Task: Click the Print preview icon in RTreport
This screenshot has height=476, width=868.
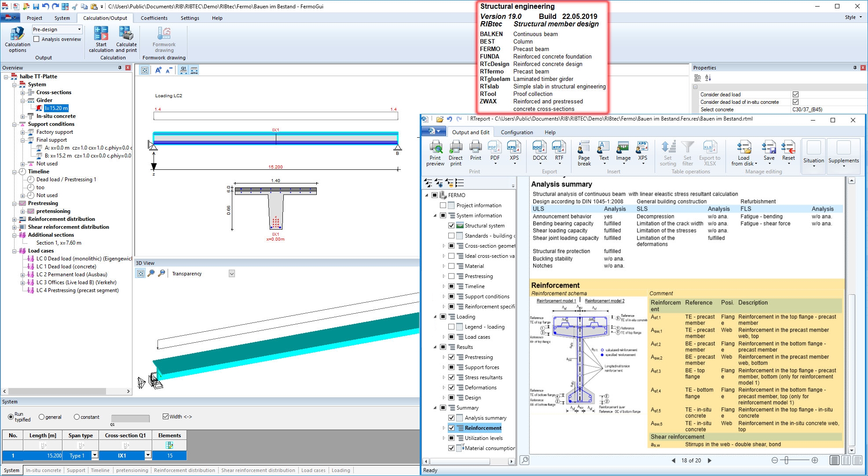Action: 434,151
